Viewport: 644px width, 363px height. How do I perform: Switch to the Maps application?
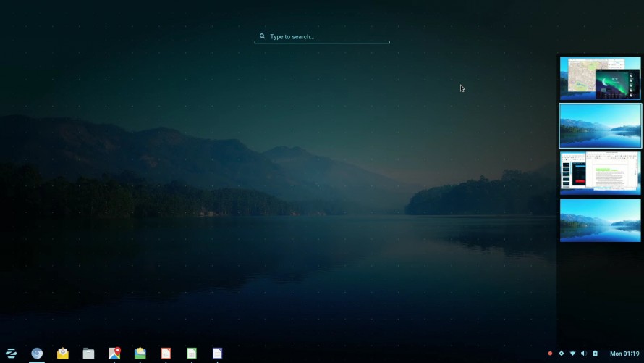[x=114, y=354]
